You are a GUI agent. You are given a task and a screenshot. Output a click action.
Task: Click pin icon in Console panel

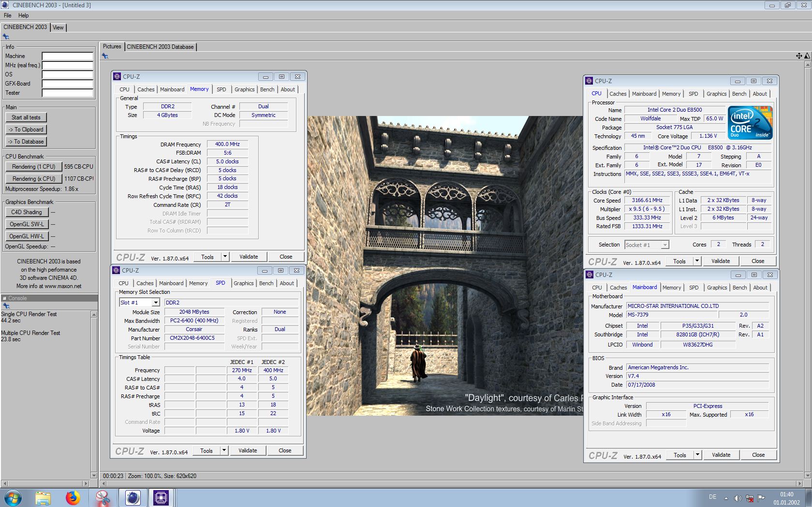(x=6, y=306)
